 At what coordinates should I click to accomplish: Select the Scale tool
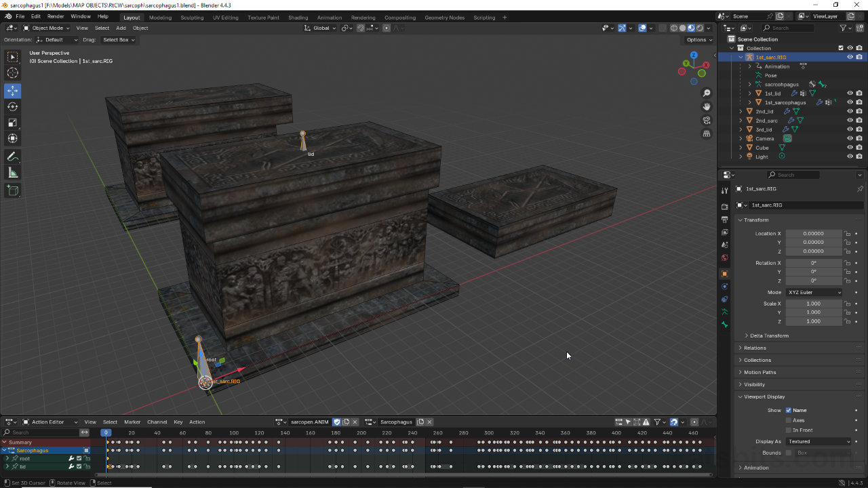13,123
